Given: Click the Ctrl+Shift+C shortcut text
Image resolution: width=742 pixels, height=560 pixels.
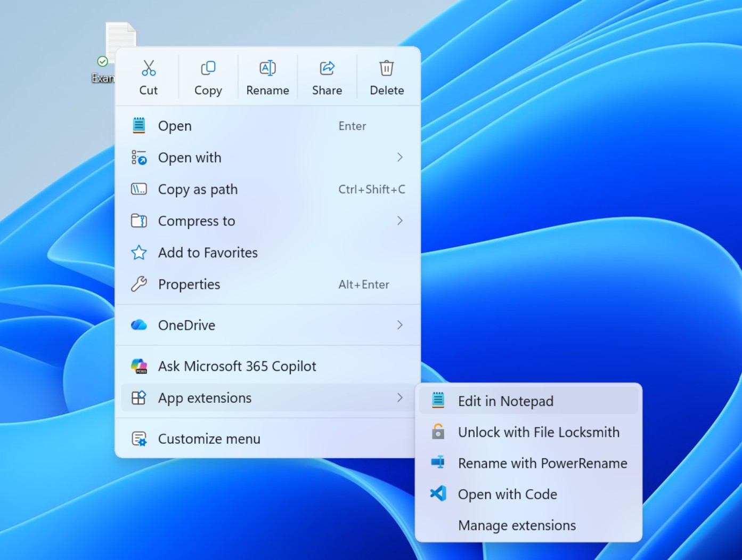Looking at the screenshot, I should (x=372, y=189).
